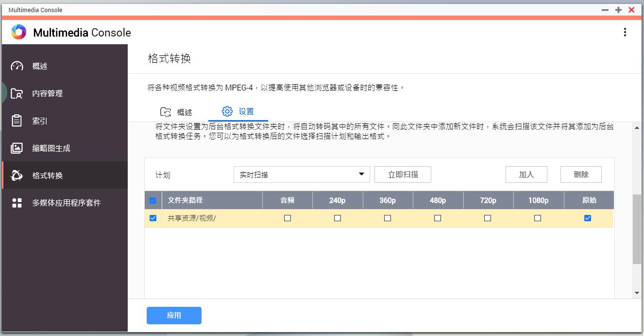Viewport: 644px width, 336px height.
Task: Open the 实时扫描 schedule dropdown
Action: [x=301, y=174]
